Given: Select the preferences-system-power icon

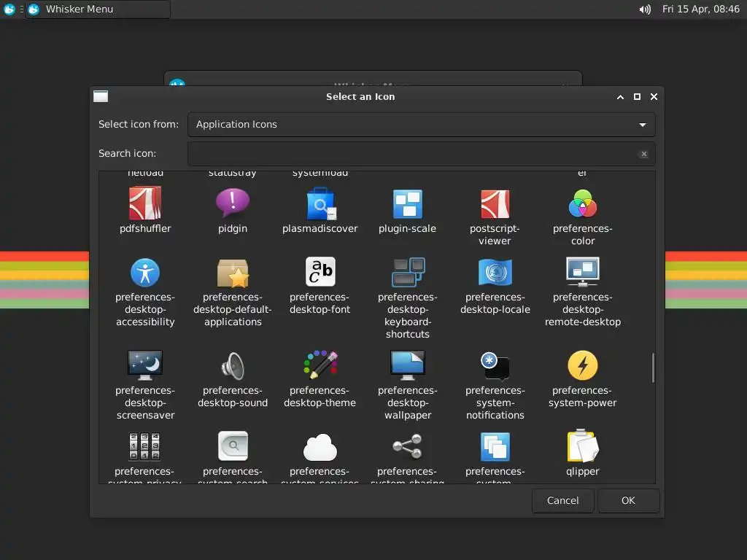Looking at the screenshot, I should [583, 365].
